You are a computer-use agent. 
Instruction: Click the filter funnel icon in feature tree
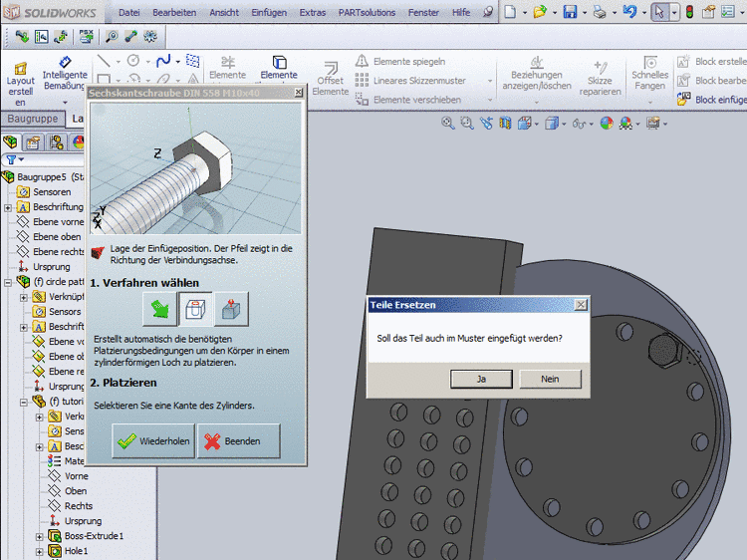12,159
